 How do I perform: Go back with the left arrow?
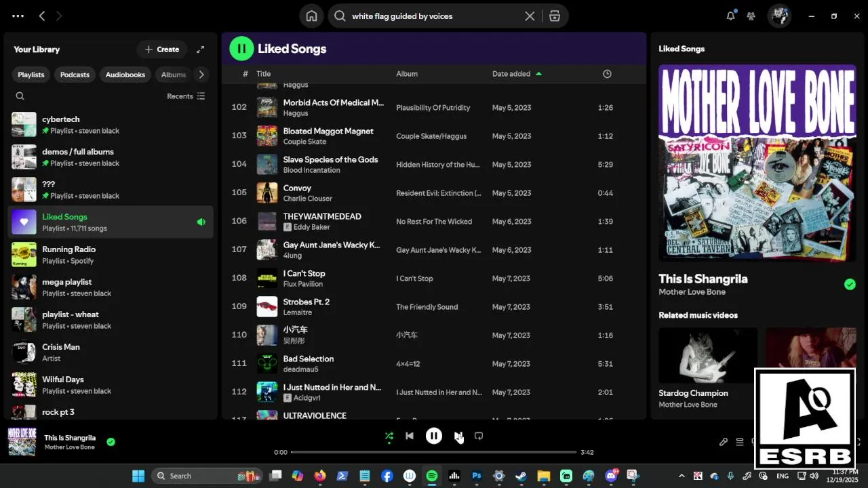[42, 16]
